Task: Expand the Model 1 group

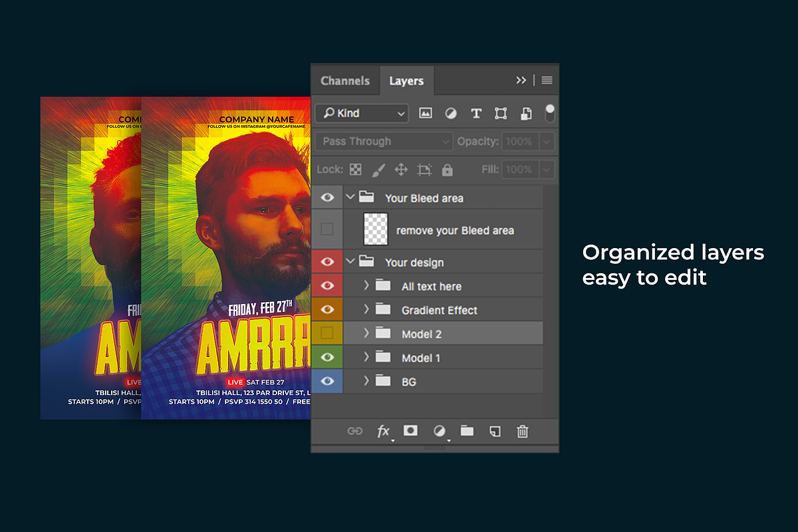Action: click(x=366, y=358)
